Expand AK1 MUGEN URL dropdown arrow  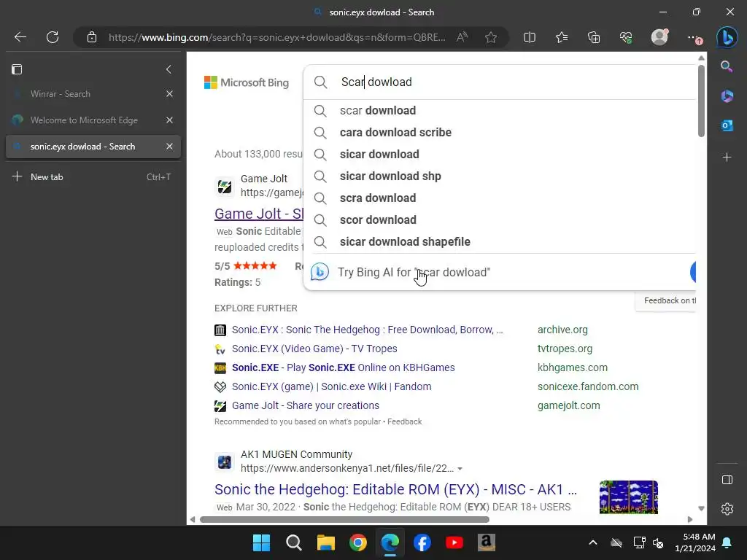pos(460,469)
